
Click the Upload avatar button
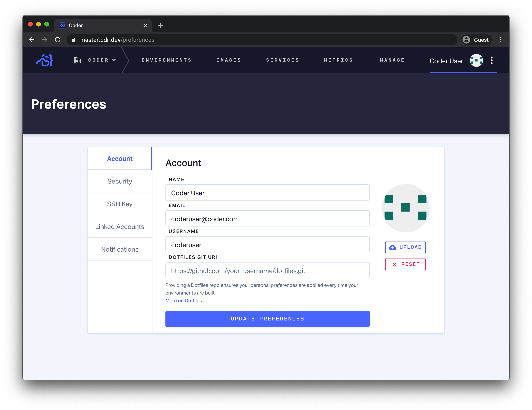(405, 247)
